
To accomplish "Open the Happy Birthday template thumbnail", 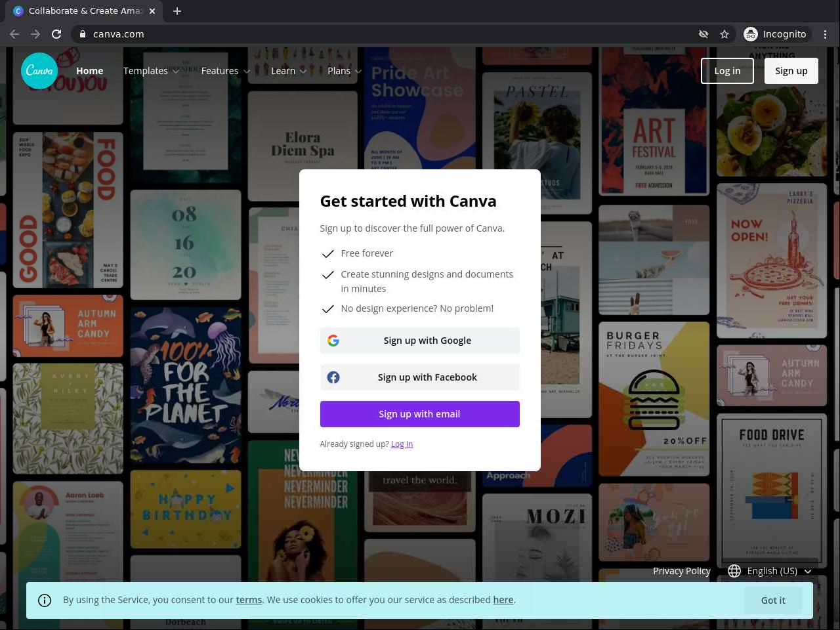I will (186, 509).
